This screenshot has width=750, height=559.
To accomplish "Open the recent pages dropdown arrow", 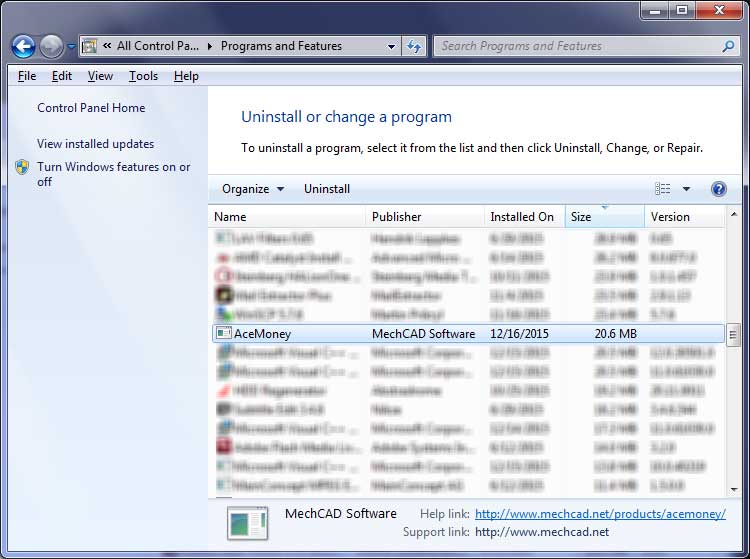I will 71,46.
